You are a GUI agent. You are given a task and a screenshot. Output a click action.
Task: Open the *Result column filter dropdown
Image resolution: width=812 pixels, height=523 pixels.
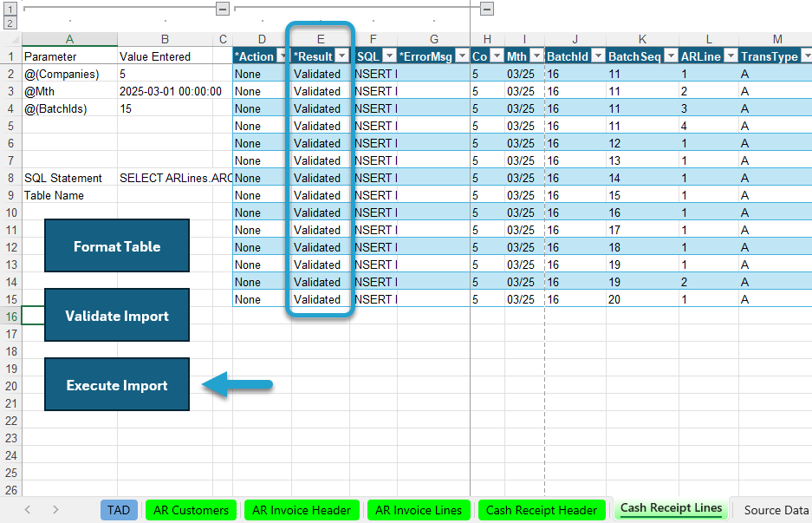341,56
